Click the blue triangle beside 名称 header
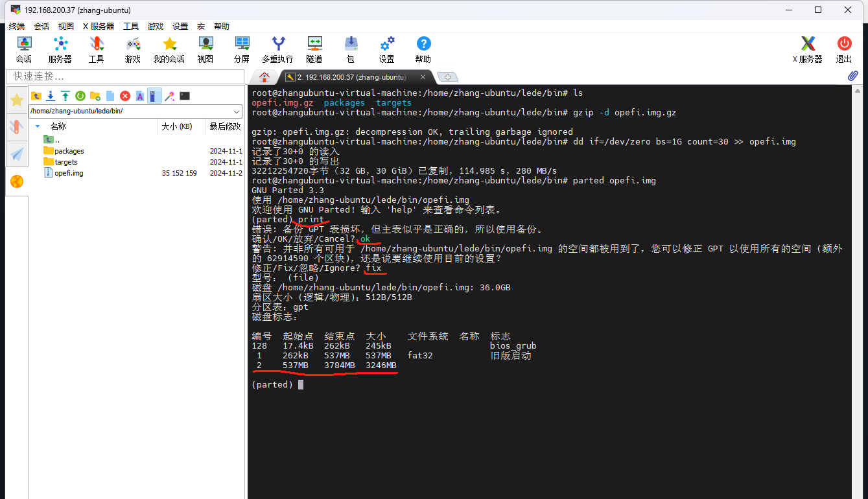 click(x=38, y=126)
